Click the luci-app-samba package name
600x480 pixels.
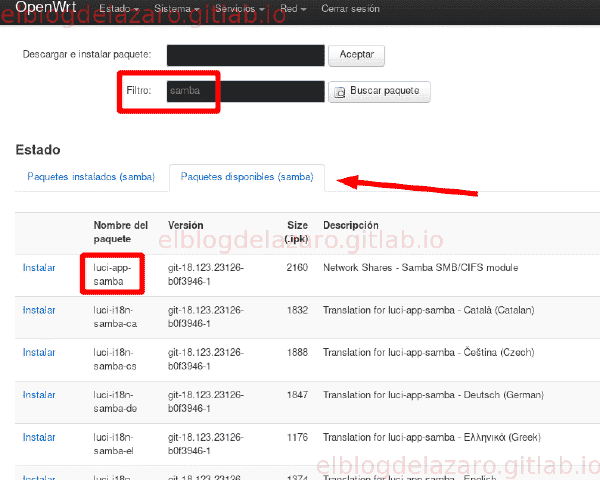click(112, 274)
